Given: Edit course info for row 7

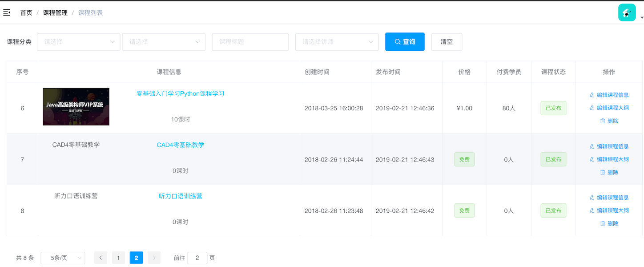Looking at the screenshot, I should [x=609, y=146].
